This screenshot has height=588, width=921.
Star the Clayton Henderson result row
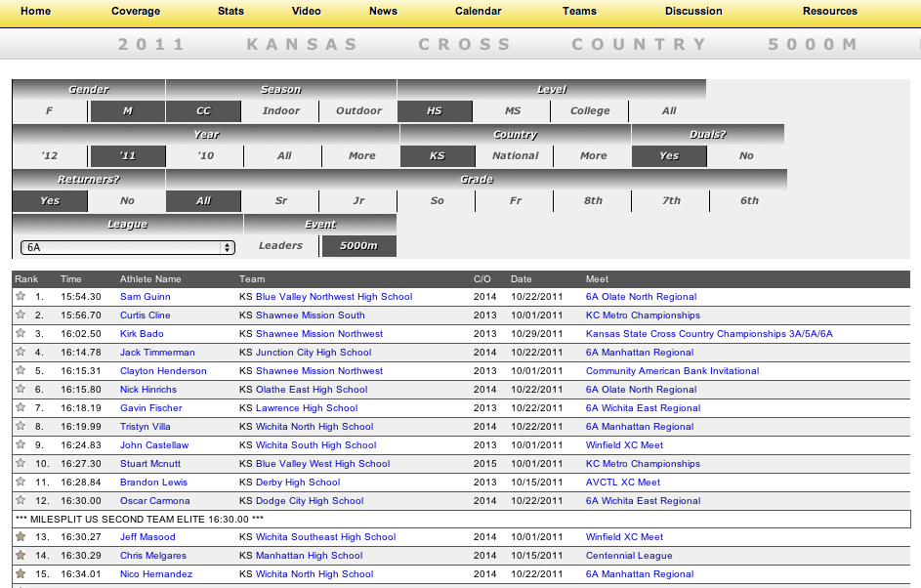(x=21, y=370)
